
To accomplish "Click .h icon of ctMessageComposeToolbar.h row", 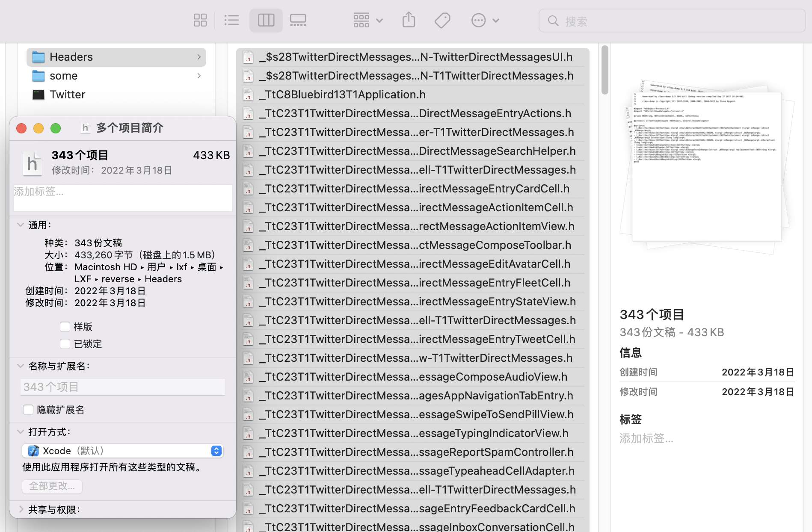I will tap(248, 245).
